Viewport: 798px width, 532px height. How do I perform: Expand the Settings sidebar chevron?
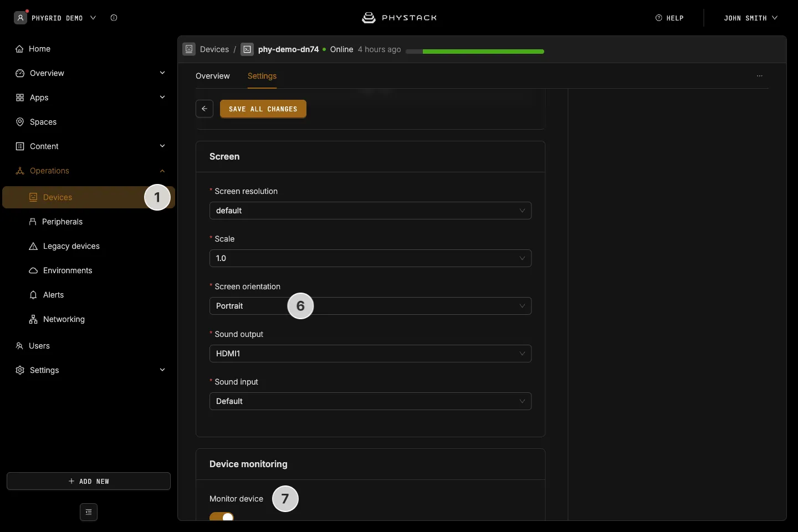[x=162, y=370]
